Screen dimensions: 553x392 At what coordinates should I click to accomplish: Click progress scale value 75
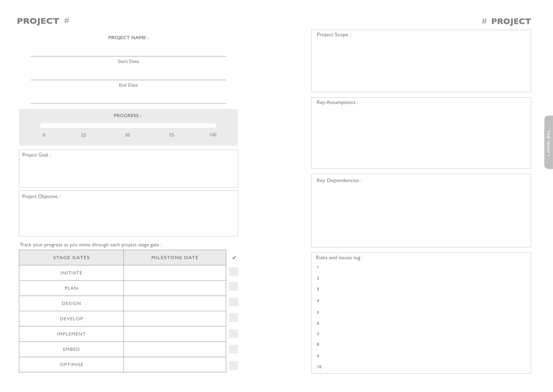171,135
